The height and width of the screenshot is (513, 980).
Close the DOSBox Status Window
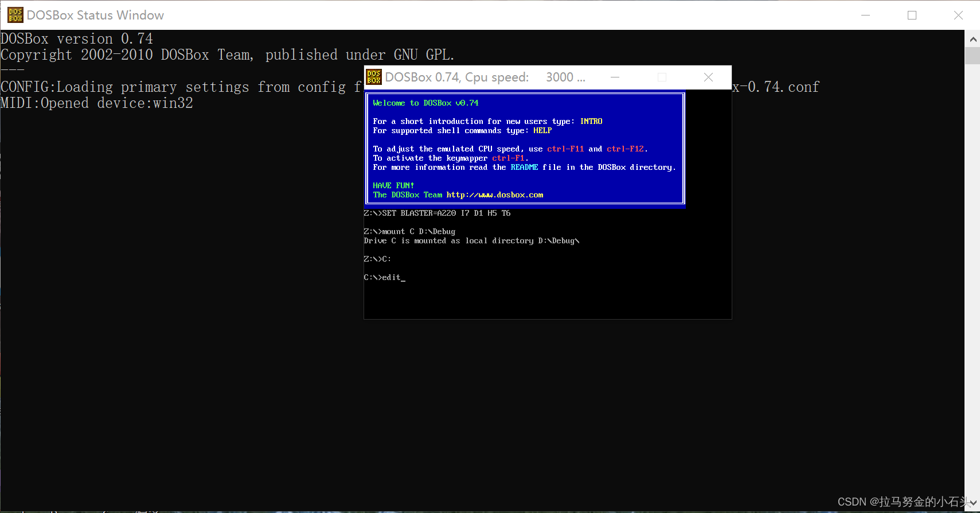pyautogui.click(x=958, y=15)
